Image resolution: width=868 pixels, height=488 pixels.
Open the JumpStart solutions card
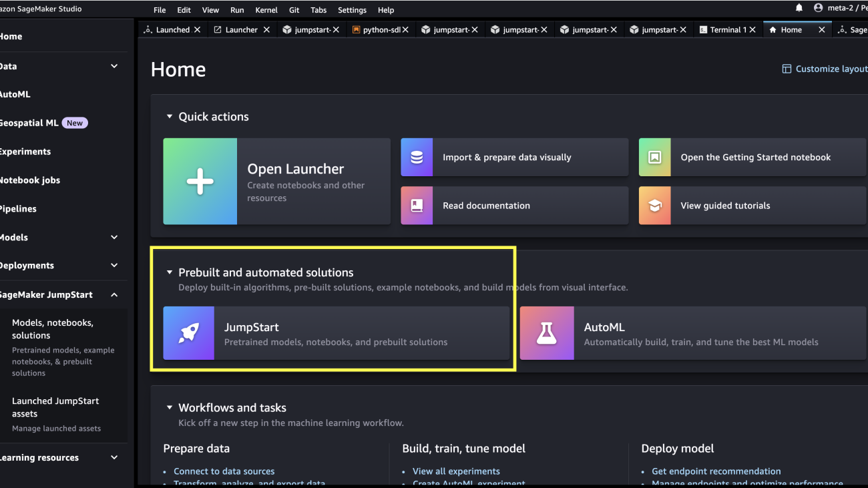click(337, 333)
